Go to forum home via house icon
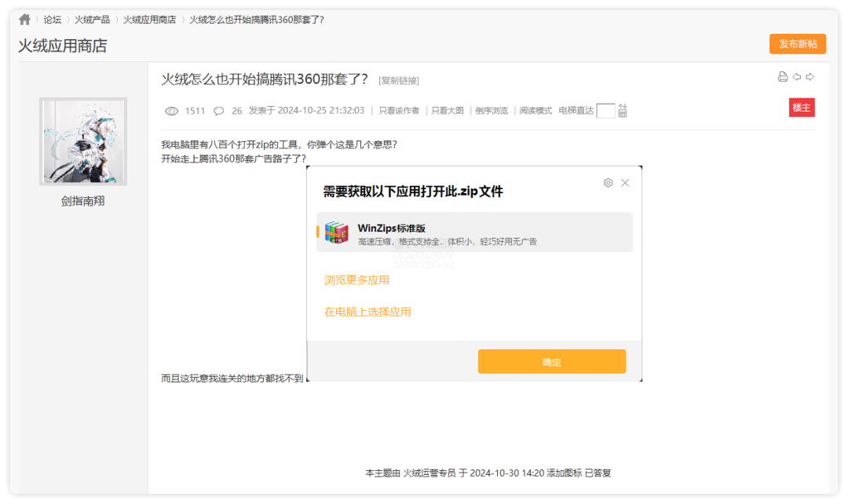Viewport: 848px width, 504px height. (x=24, y=20)
